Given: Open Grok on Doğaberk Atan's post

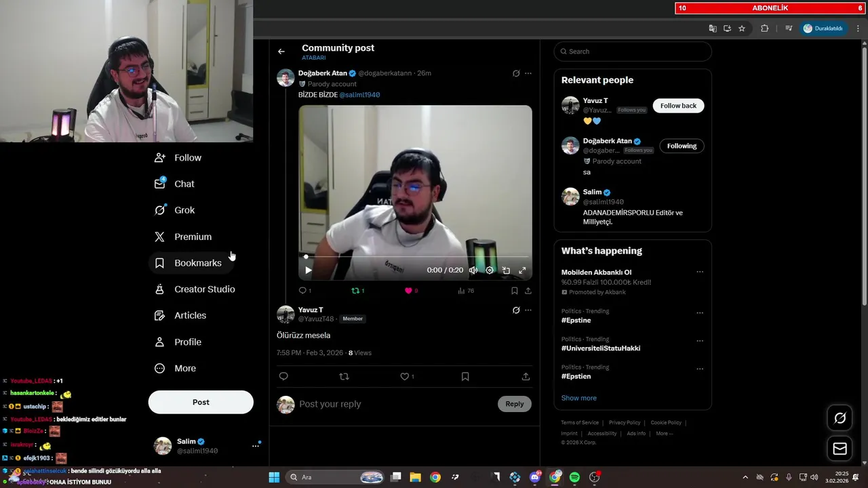Looking at the screenshot, I should 516,73.
